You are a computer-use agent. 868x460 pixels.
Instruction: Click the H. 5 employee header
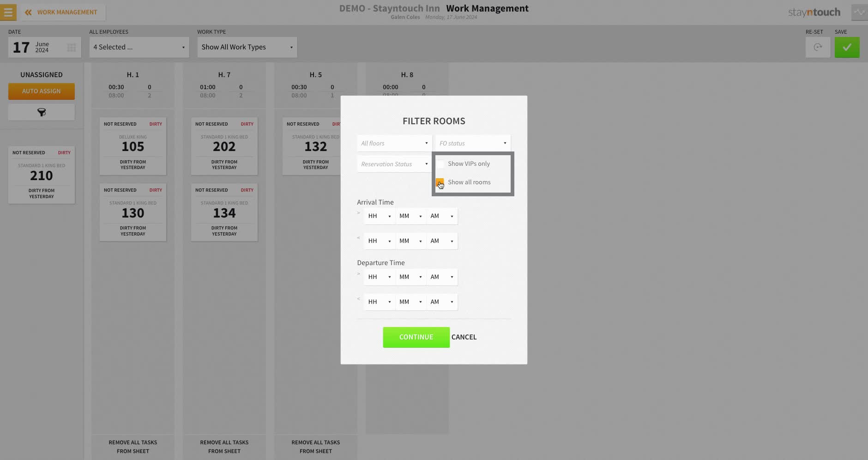(x=316, y=75)
